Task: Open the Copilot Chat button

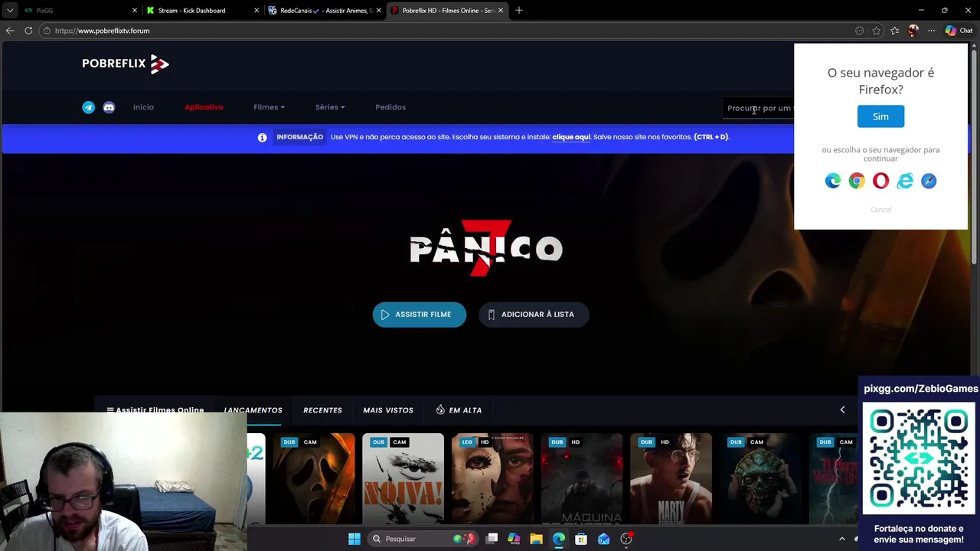Action: 959,31
